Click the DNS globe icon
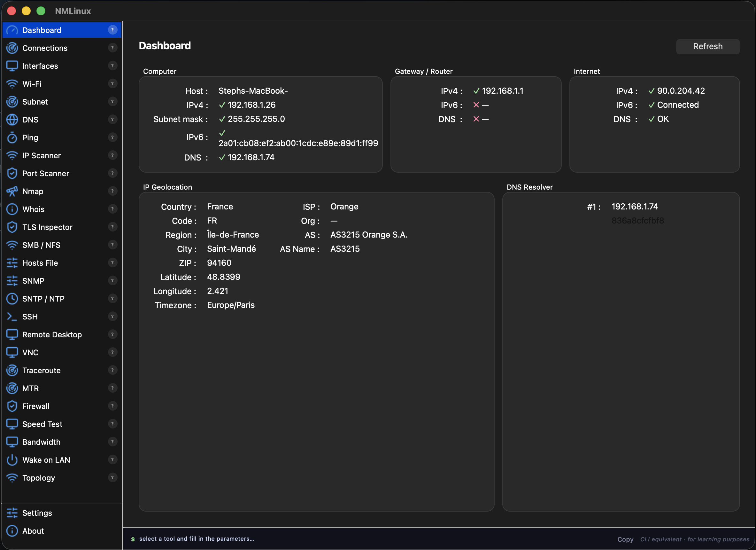The image size is (756, 550). point(12,120)
